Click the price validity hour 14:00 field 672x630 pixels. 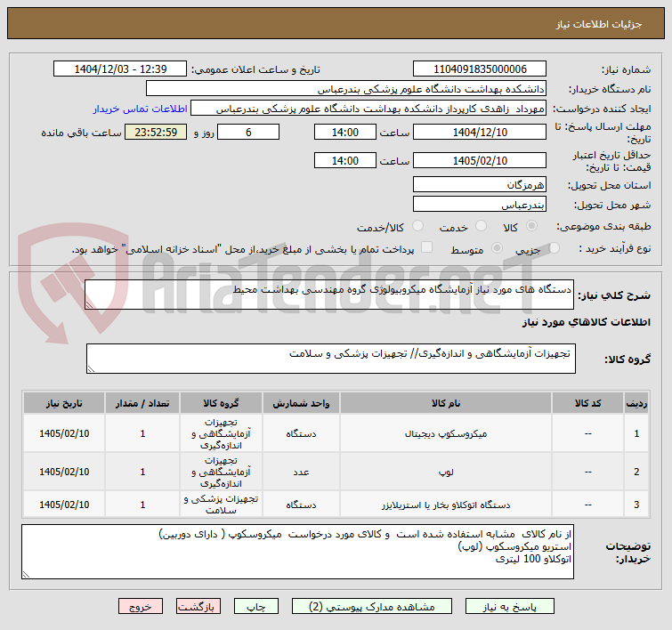[x=345, y=160]
